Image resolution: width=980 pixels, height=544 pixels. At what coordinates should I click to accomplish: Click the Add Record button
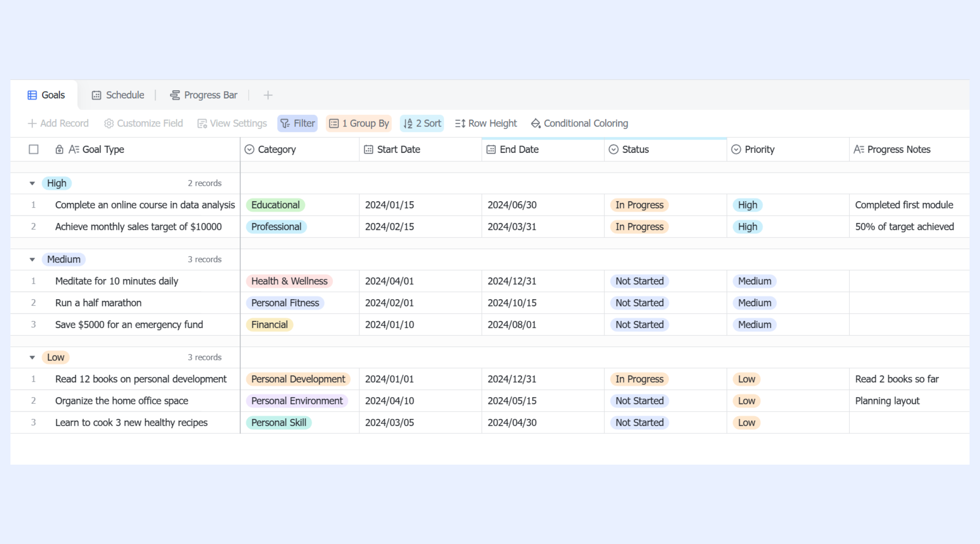[x=58, y=123]
